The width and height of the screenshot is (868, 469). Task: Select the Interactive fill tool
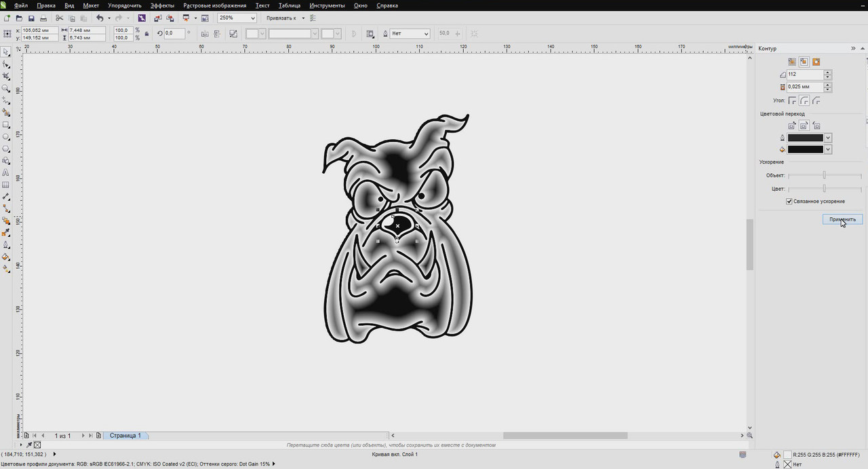(x=6, y=269)
